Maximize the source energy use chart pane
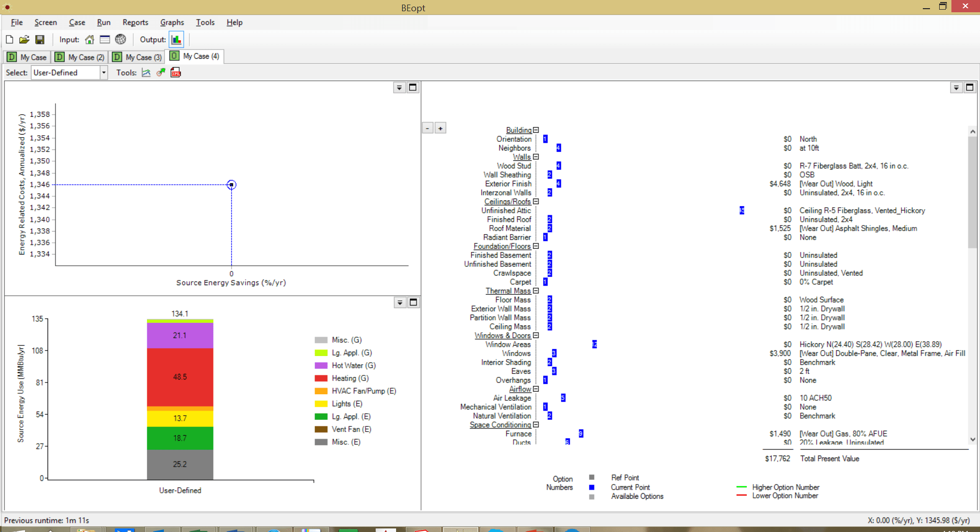The image size is (980, 532). point(413,302)
